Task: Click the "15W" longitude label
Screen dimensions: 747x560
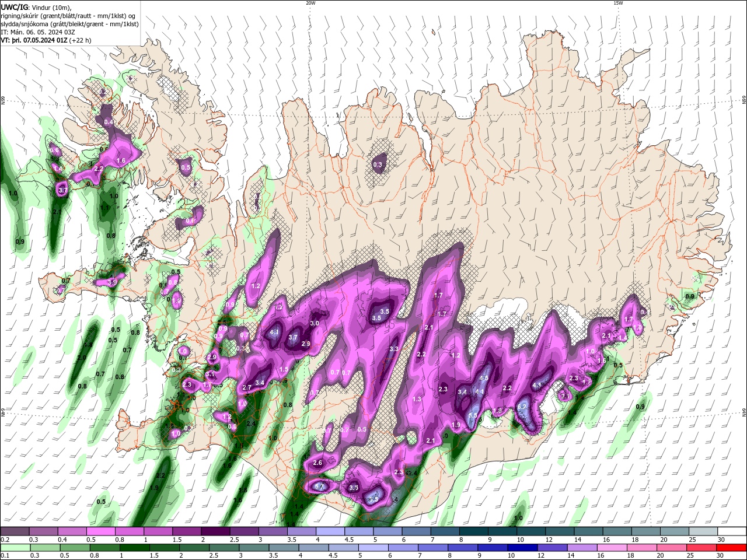Action: coord(617,3)
